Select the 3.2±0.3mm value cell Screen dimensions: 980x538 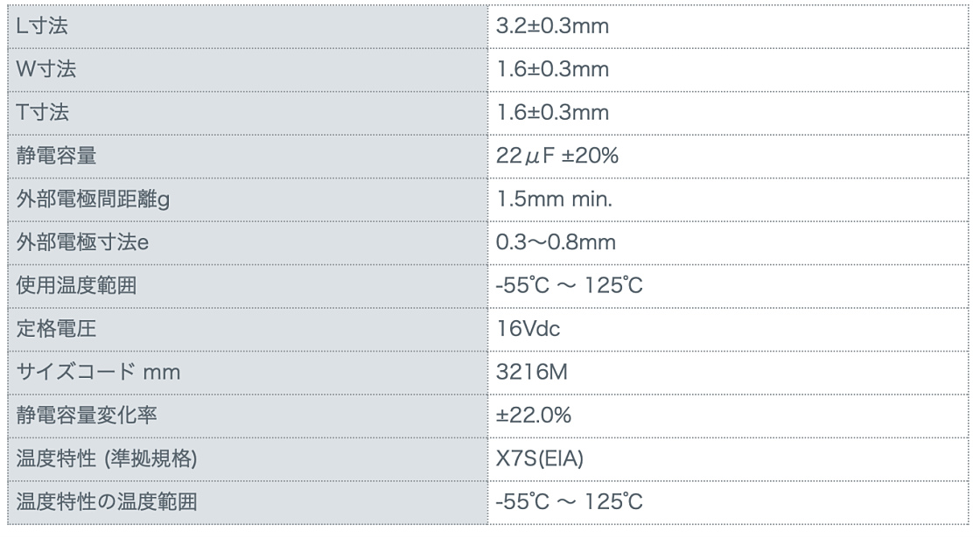(552, 26)
